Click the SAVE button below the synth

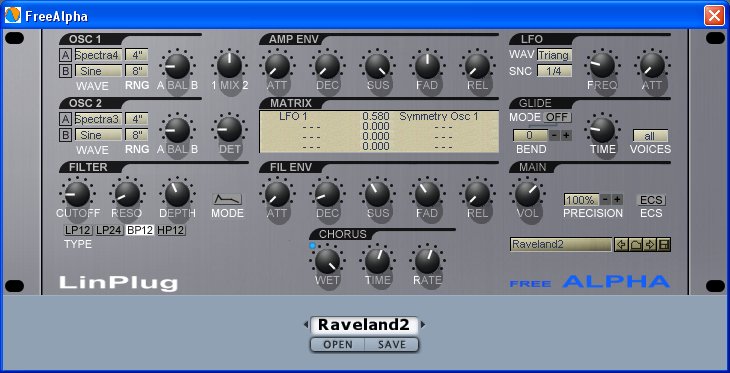pos(392,345)
